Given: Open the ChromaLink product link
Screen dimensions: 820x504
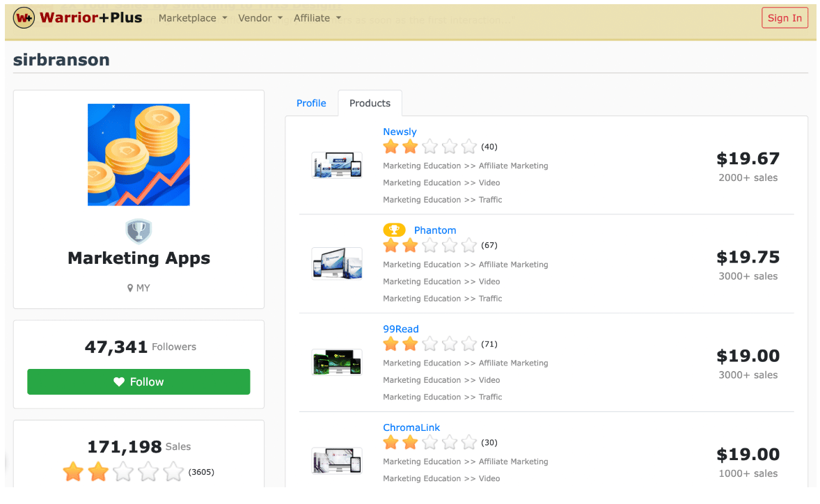Looking at the screenshot, I should coord(411,427).
